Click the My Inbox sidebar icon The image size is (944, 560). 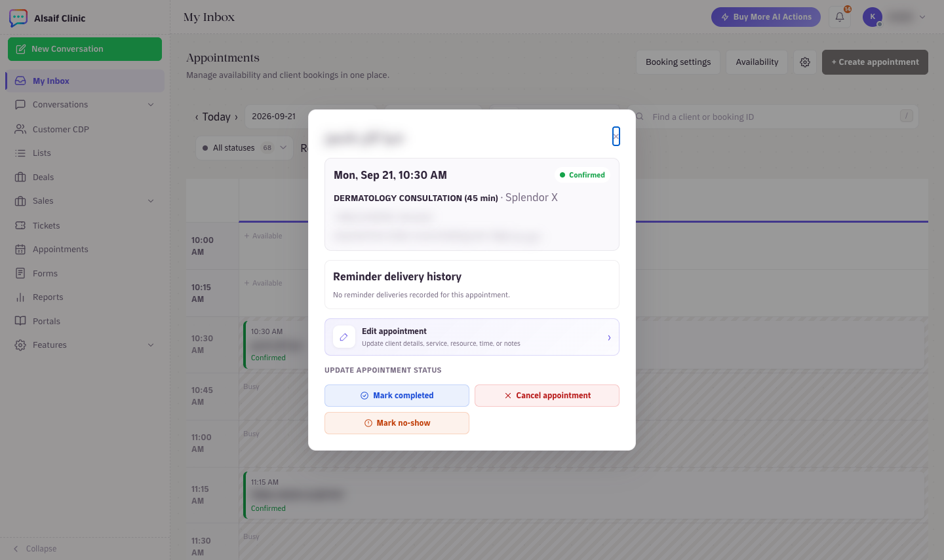20,81
